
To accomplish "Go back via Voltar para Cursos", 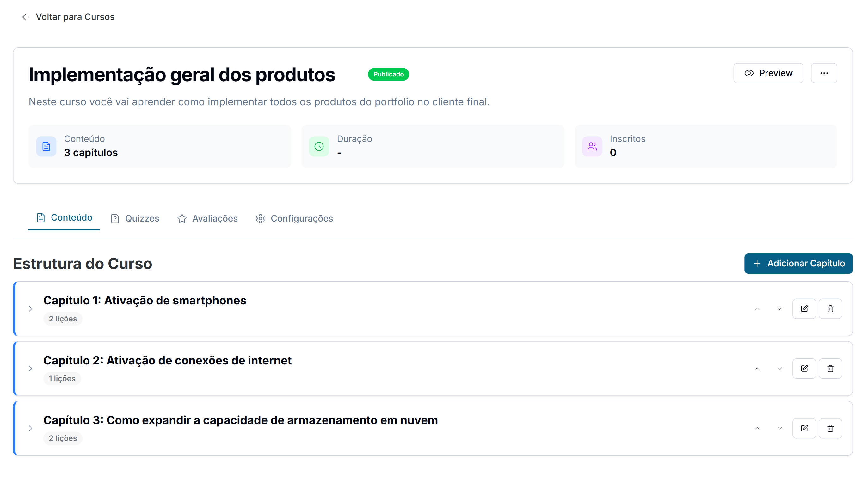I will point(68,17).
